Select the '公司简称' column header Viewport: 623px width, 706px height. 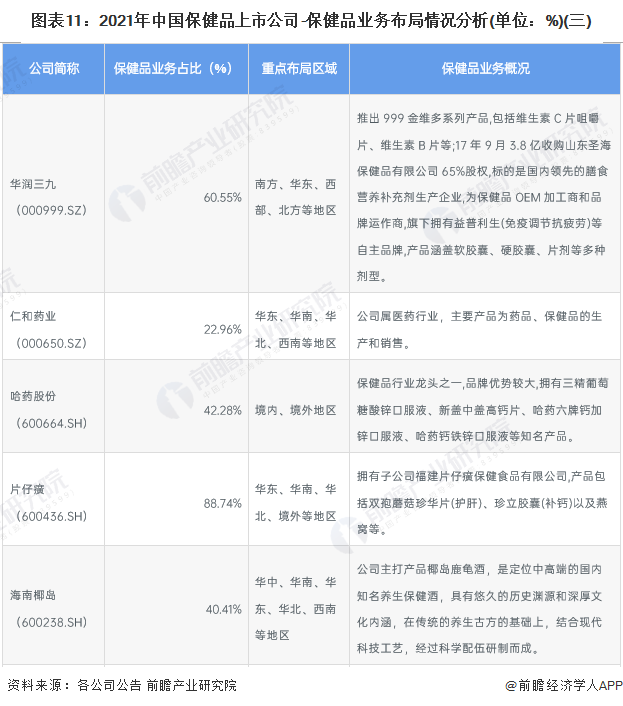54,68
